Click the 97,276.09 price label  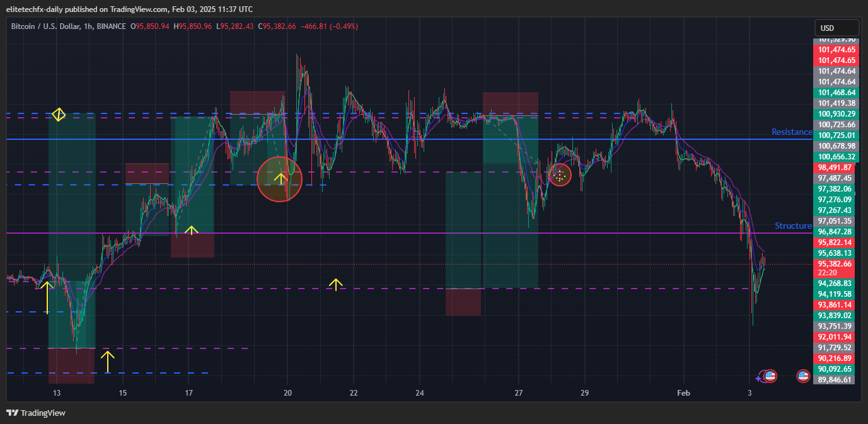point(835,199)
